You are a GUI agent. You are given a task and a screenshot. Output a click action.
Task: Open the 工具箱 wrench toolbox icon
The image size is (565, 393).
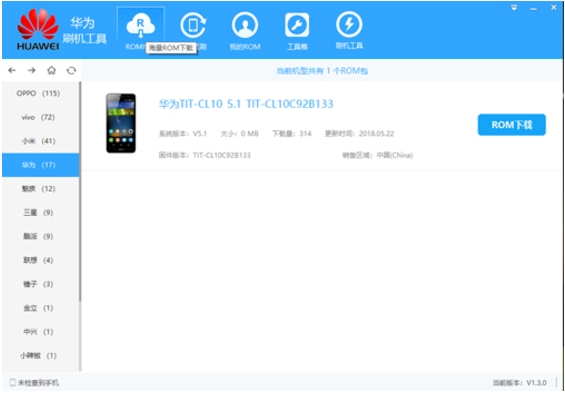point(297,25)
